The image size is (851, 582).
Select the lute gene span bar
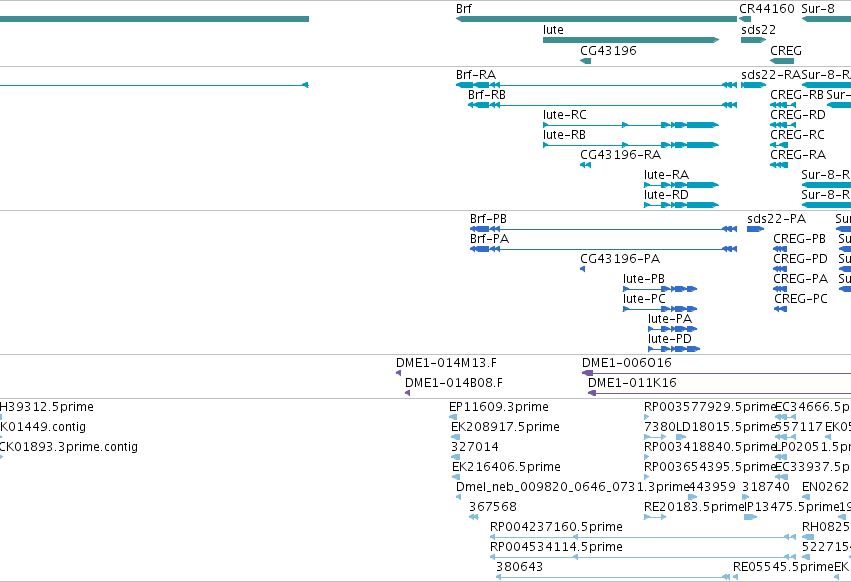(631, 40)
